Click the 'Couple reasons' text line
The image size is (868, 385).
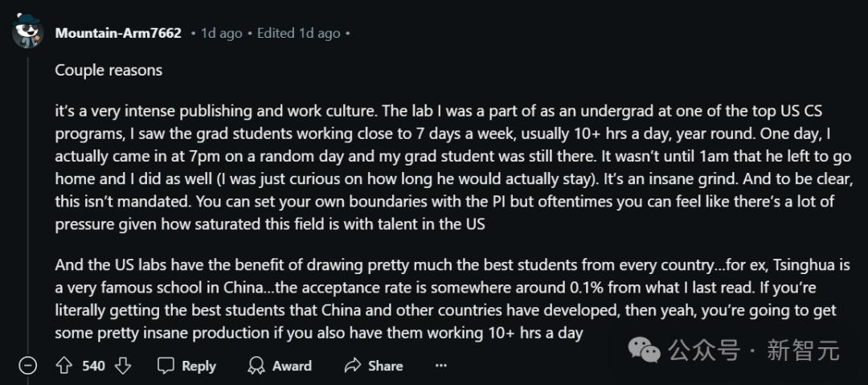(x=108, y=71)
